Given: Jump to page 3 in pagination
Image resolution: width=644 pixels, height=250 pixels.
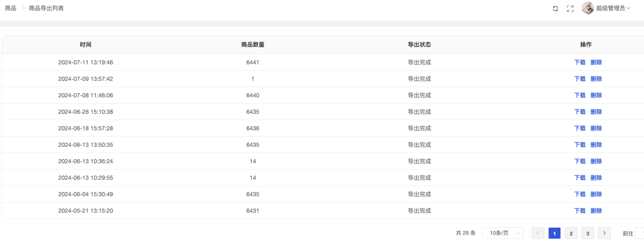Looking at the screenshot, I should click(x=588, y=233).
